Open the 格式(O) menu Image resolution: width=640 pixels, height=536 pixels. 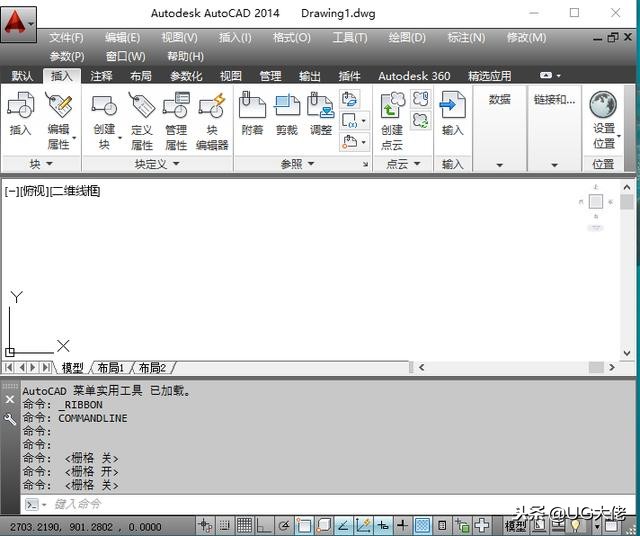point(291,38)
